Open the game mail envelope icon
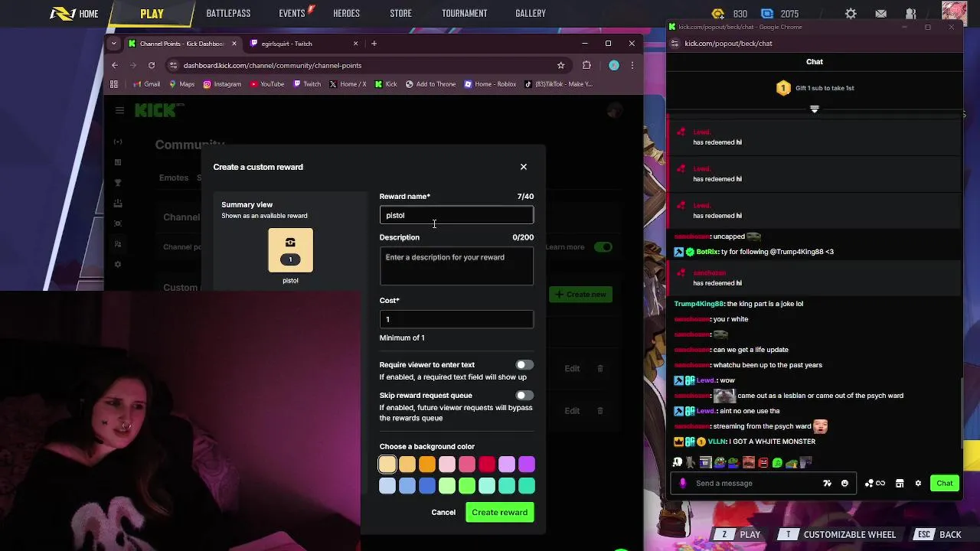980x551 pixels. click(880, 14)
